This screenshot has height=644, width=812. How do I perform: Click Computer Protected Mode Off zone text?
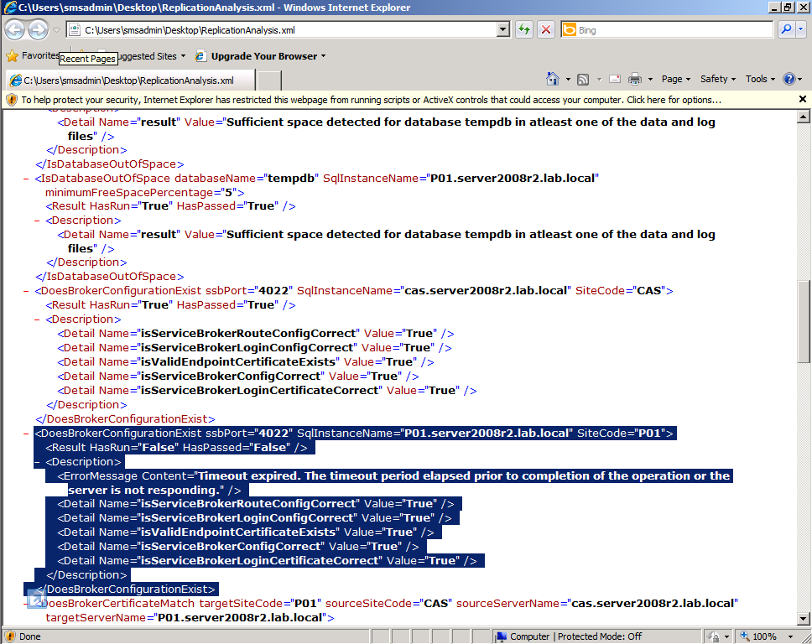tap(575, 636)
